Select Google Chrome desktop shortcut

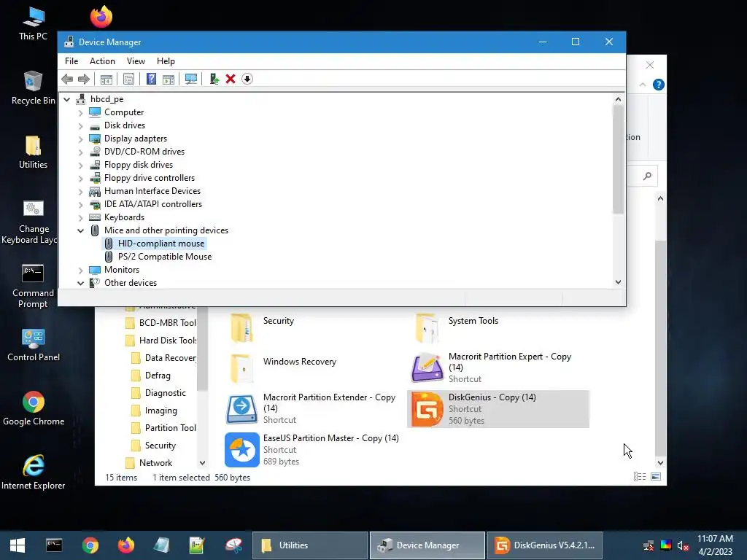34,408
